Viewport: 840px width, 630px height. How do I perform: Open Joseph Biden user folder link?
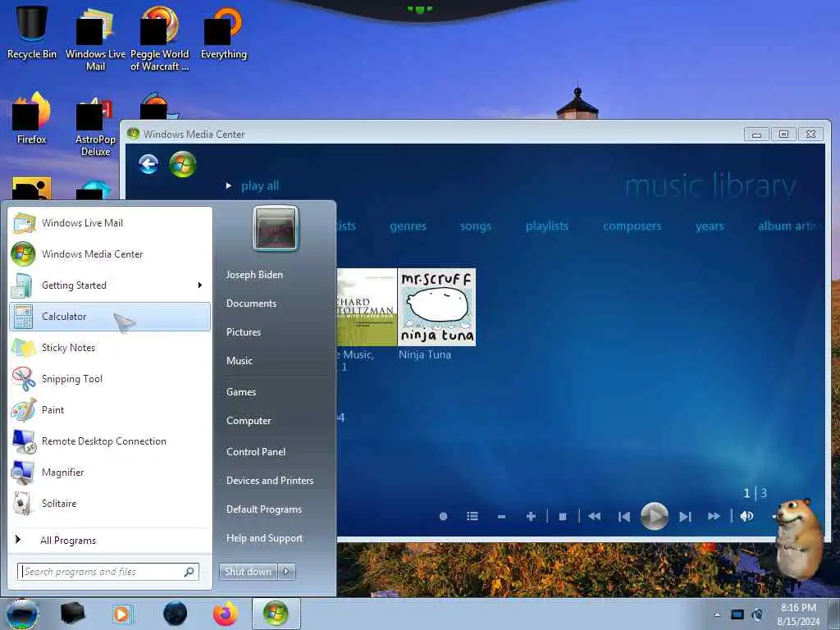click(x=254, y=275)
